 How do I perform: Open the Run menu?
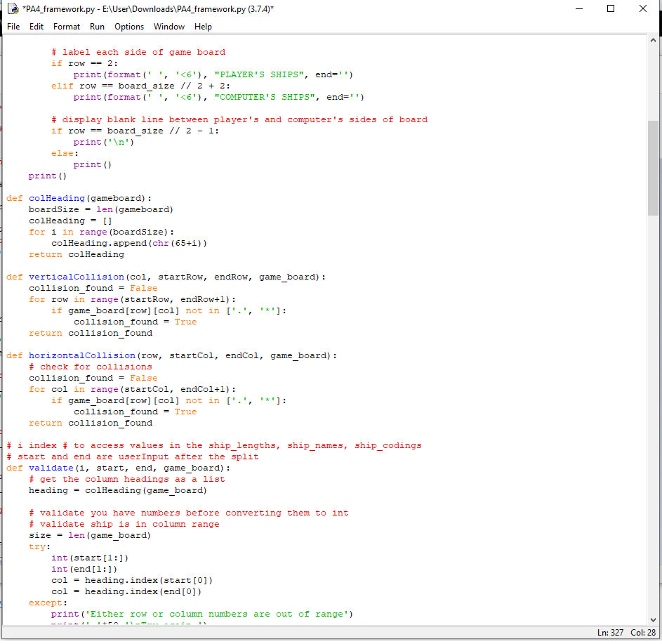[97, 27]
